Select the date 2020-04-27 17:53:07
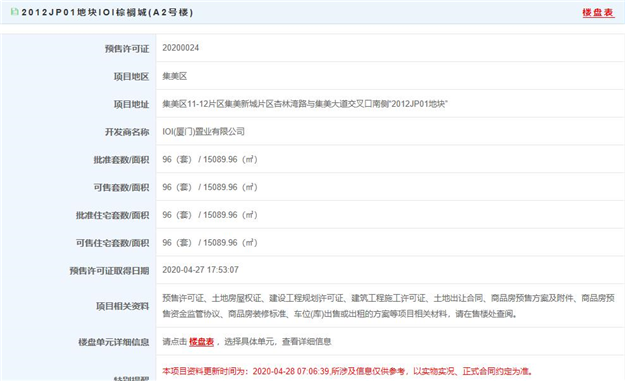This screenshot has width=625, height=381. click(x=200, y=270)
